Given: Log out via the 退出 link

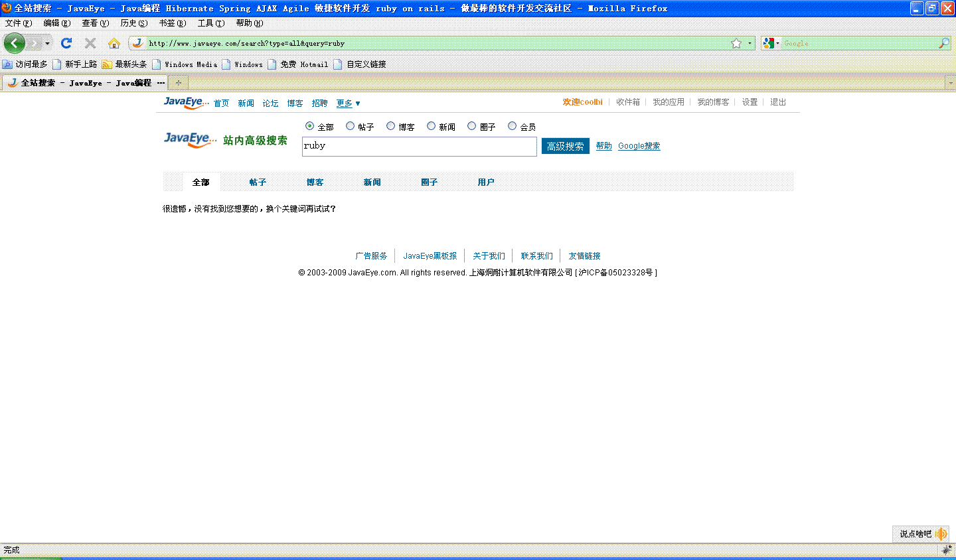Looking at the screenshot, I should [x=778, y=102].
